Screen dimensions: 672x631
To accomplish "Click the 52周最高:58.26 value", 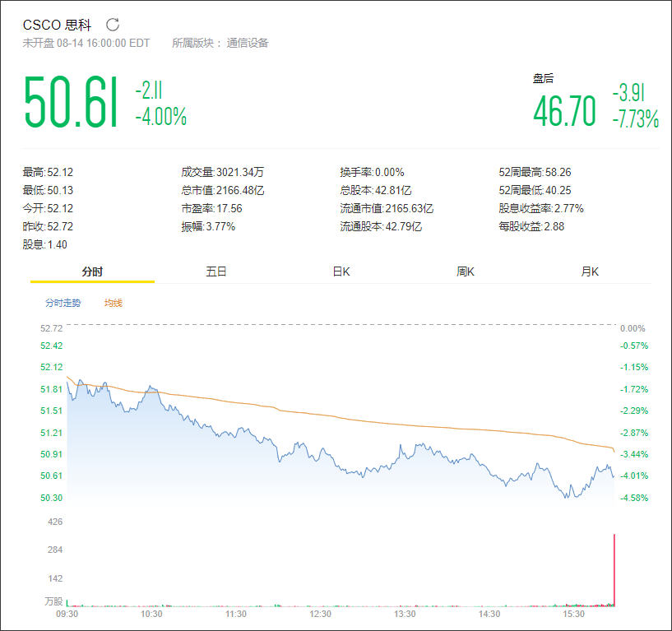I will [x=535, y=172].
